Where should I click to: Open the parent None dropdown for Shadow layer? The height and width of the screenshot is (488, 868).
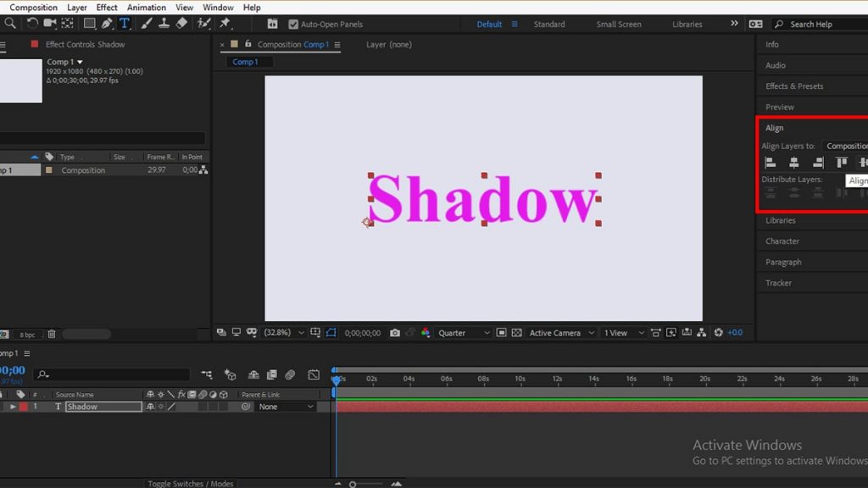pos(284,406)
